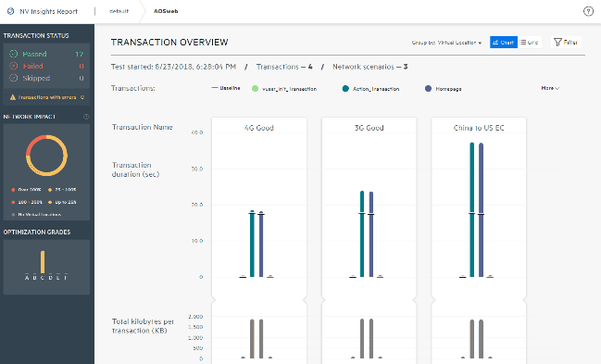Click NV Insights Report logo icon

point(11,11)
